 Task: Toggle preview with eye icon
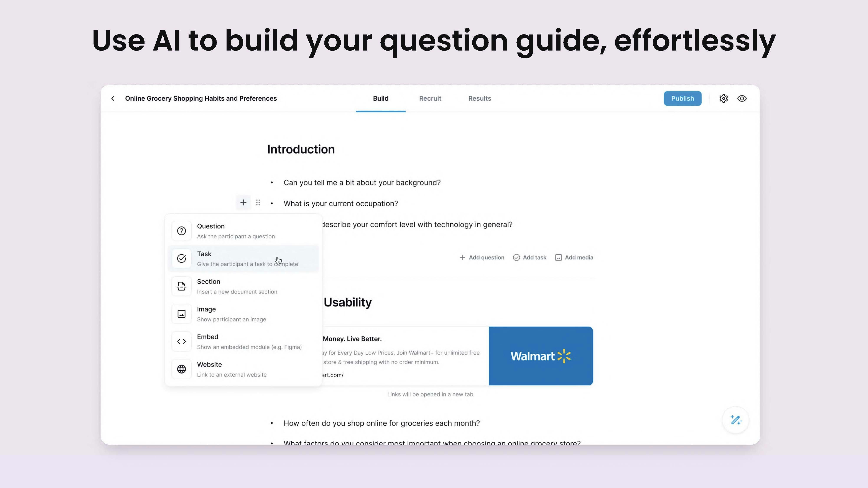point(742,98)
